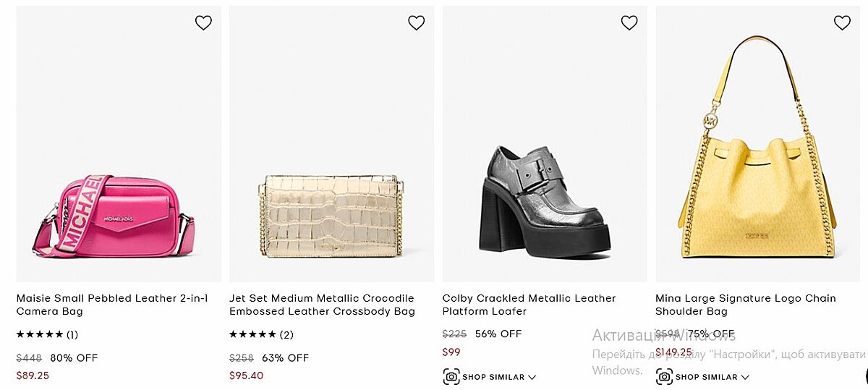Expand Shop Similar chevron for Colby Loafer

[532, 377]
